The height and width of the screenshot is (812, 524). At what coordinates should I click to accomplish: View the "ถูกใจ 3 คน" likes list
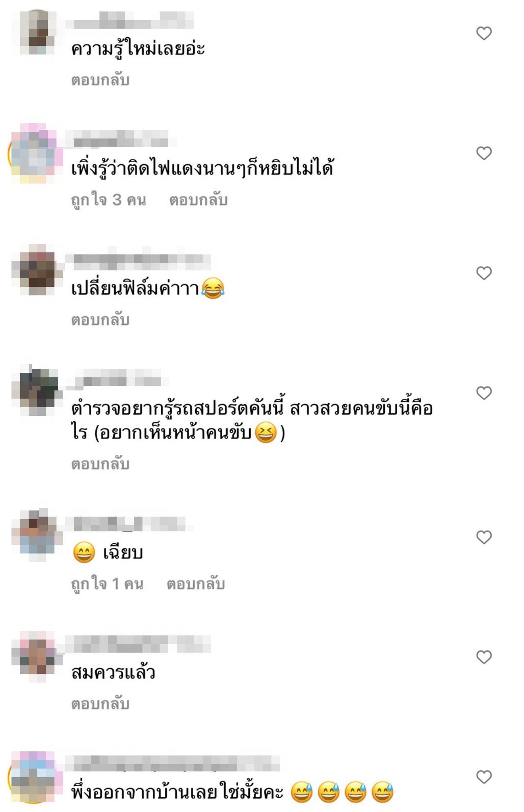(108, 200)
